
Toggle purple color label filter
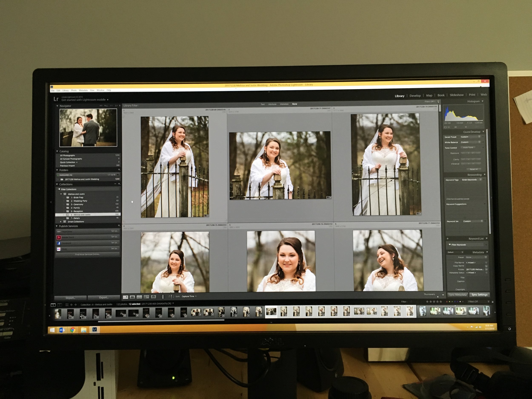coord(457,302)
